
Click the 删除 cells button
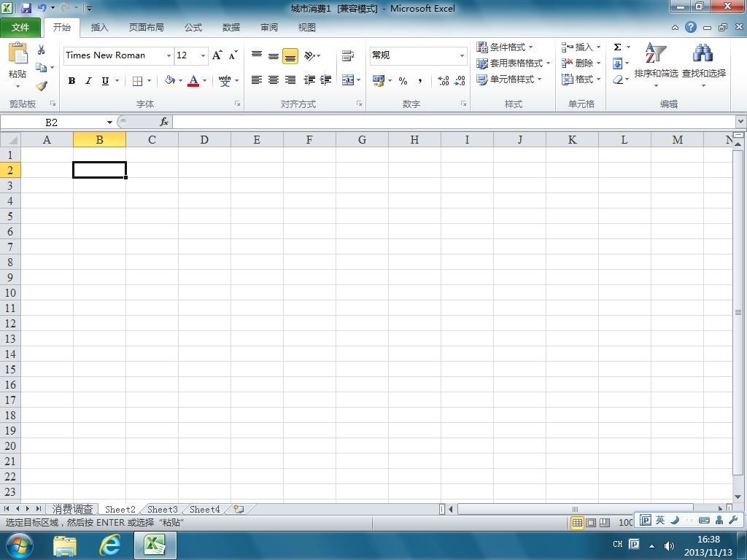[x=581, y=63]
